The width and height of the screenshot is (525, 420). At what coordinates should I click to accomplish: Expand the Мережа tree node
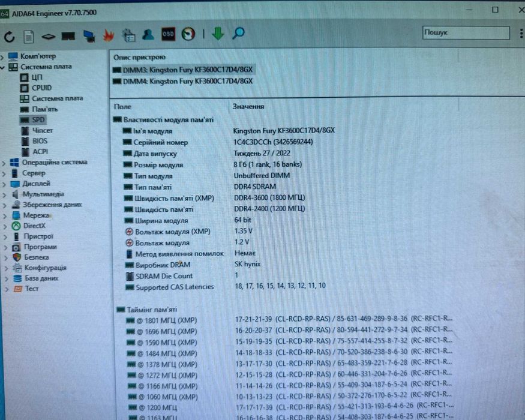pos(5,216)
